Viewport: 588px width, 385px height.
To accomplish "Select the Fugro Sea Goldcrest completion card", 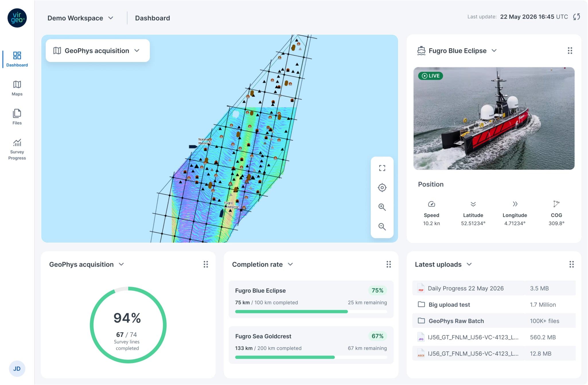I will point(311,345).
